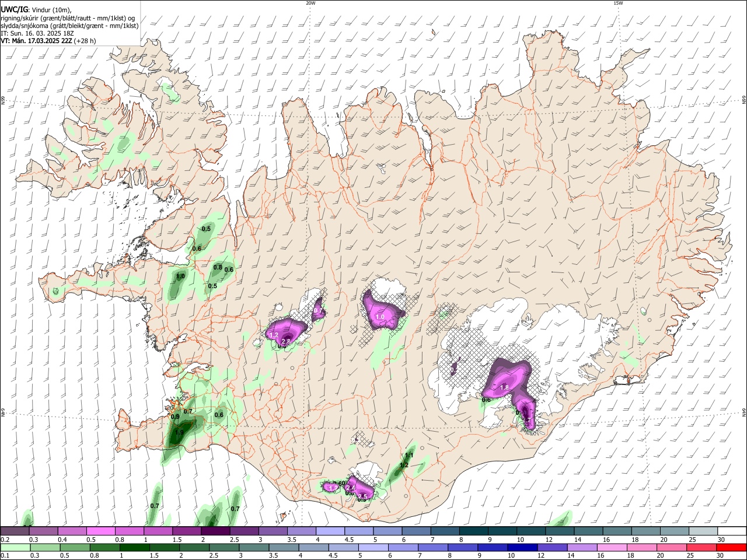Image resolution: width=747 pixels, height=560 pixels.
Task: Click the '1.1' rain value
Action: (409, 455)
